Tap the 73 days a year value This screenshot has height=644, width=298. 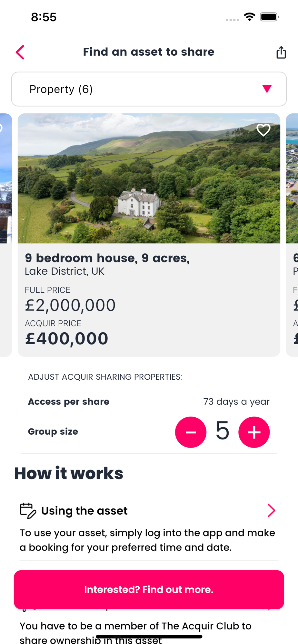[x=236, y=402]
